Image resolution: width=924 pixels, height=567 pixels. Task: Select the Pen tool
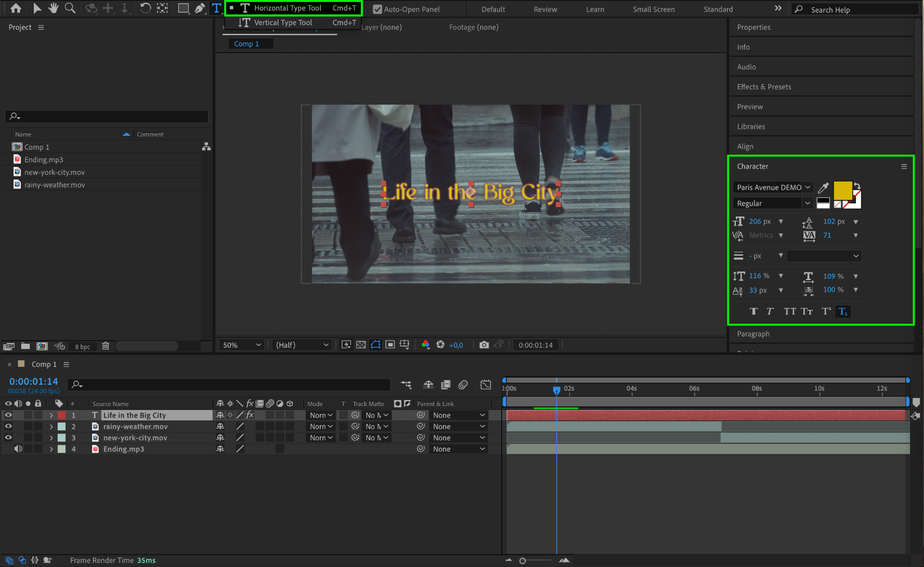(x=199, y=8)
